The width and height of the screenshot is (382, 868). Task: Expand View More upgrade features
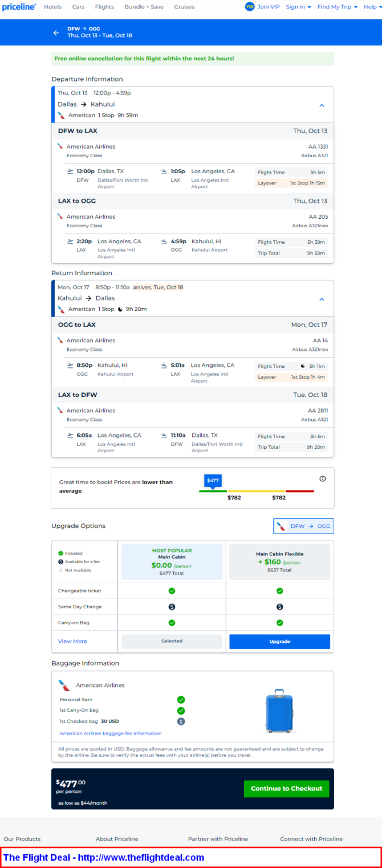pyautogui.click(x=72, y=641)
